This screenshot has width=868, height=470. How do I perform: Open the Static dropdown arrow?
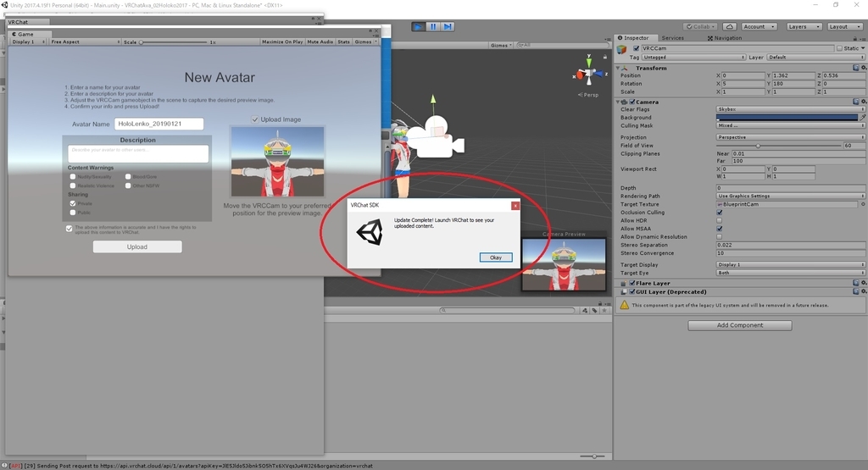tap(863, 48)
